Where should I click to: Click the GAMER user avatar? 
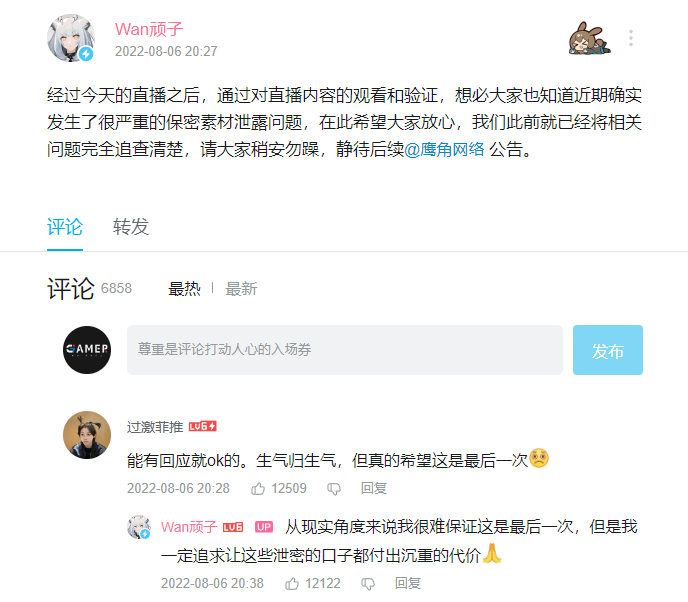point(87,350)
